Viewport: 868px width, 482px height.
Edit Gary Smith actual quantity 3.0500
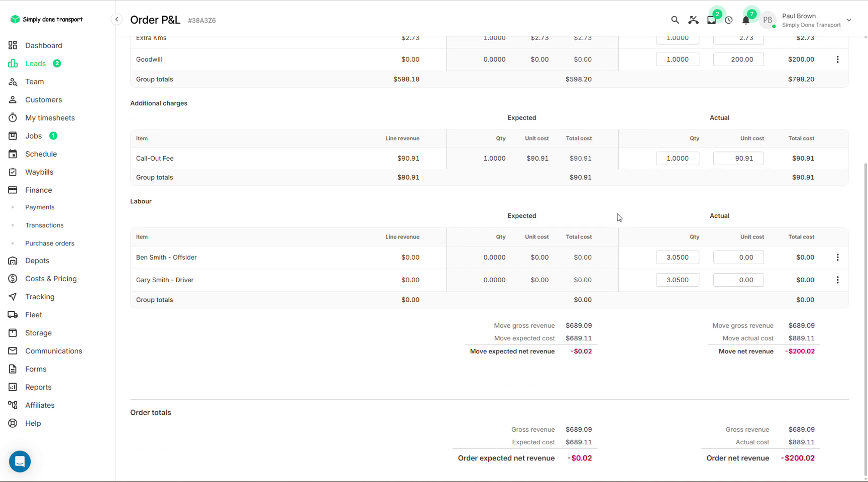[677, 280]
